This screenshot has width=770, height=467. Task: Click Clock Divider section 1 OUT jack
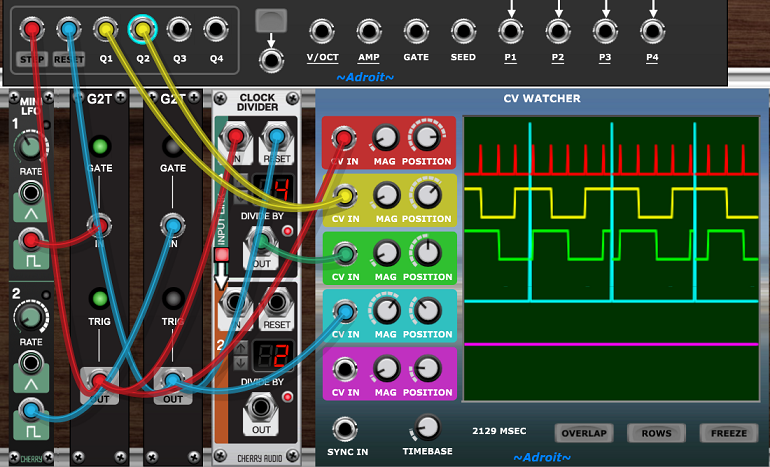coord(261,241)
